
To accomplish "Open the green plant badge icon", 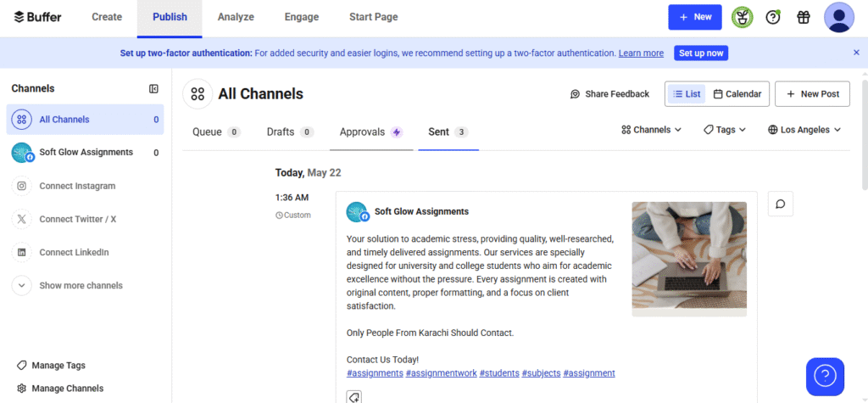I will tap(742, 18).
